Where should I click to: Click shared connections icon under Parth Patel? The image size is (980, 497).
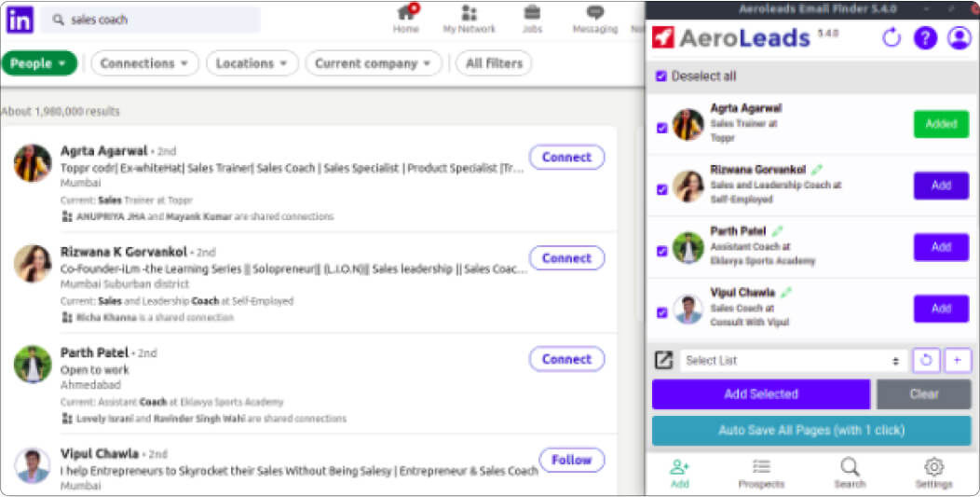tap(67, 418)
